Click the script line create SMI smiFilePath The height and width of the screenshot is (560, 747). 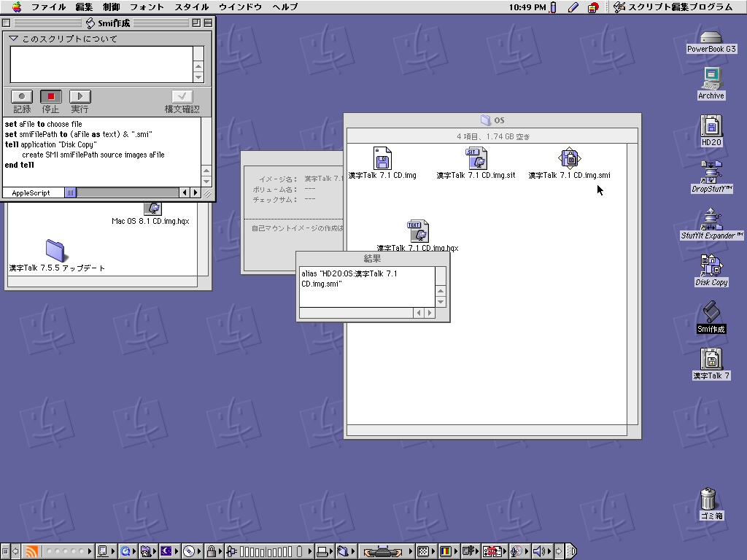pyautogui.click(x=93, y=155)
